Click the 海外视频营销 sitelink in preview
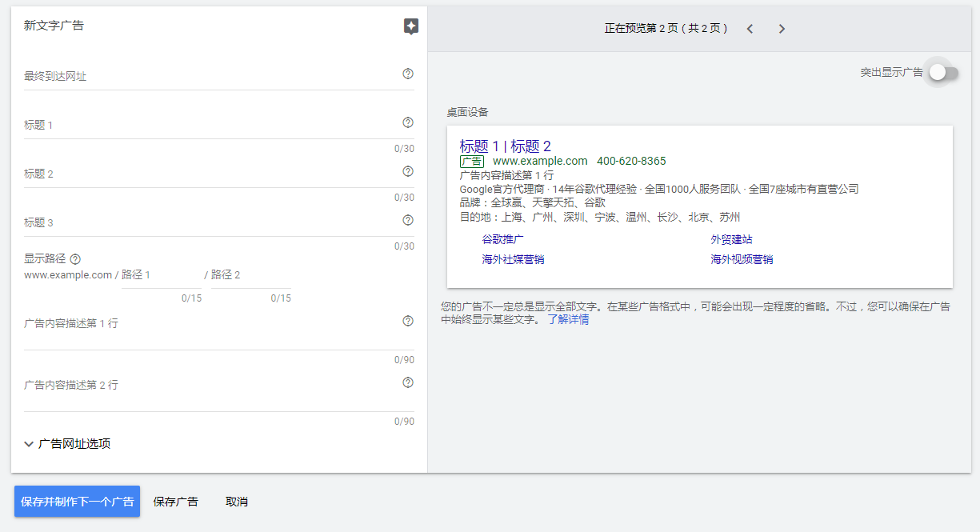Screen dimensions: 980x532 click(x=742, y=259)
